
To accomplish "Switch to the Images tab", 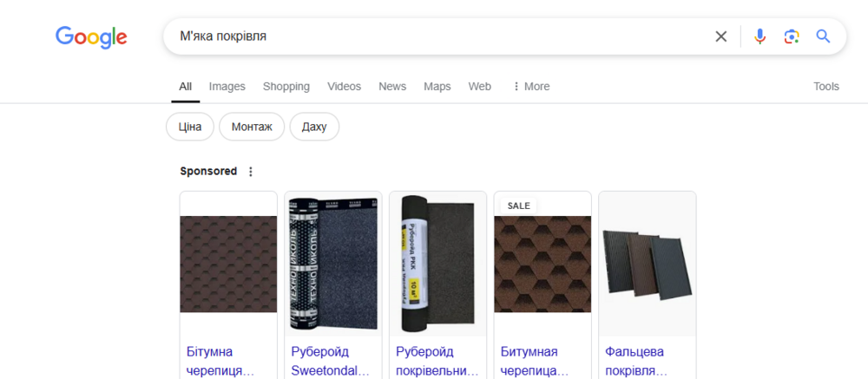I will 227,87.
